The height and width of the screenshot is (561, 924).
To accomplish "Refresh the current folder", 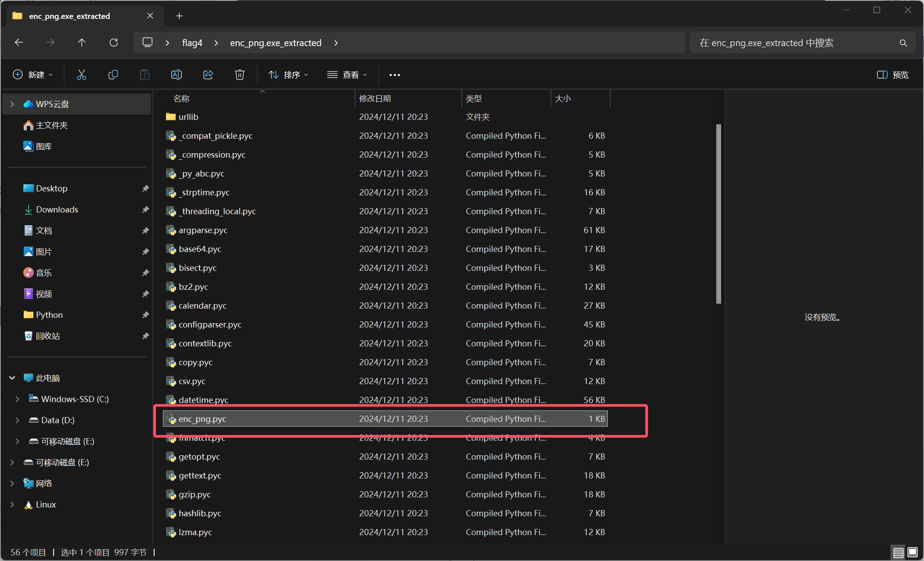I will (x=114, y=43).
